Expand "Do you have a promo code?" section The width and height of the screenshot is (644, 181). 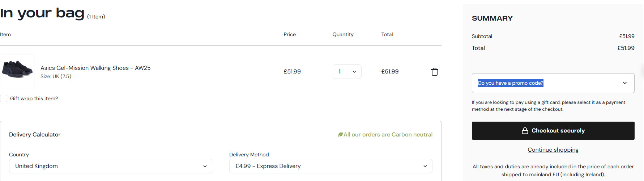point(510,83)
